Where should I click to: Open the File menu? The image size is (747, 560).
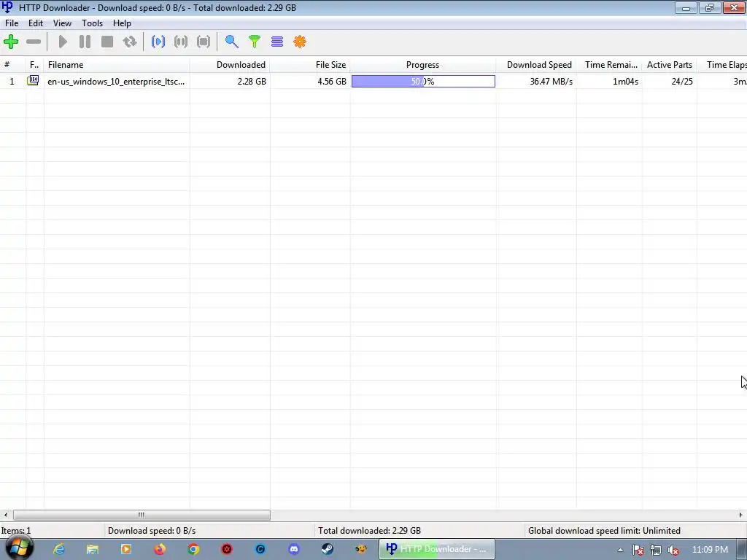pyautogui.click(x=12, y=23)
